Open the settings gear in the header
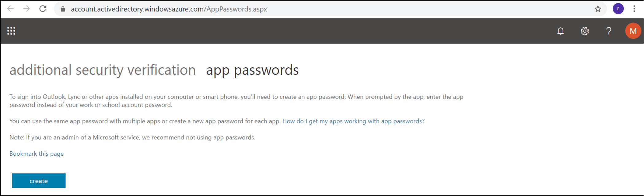 (585, 31)
